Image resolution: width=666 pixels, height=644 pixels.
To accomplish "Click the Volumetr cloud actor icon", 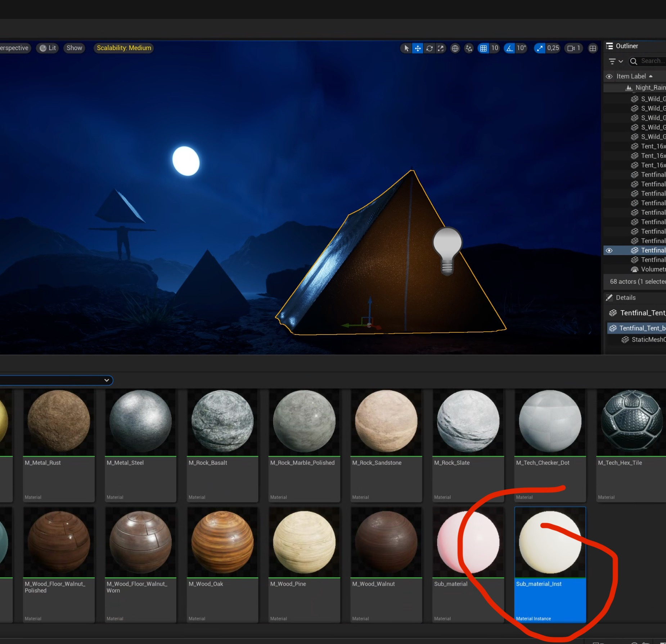I will 635,269.
